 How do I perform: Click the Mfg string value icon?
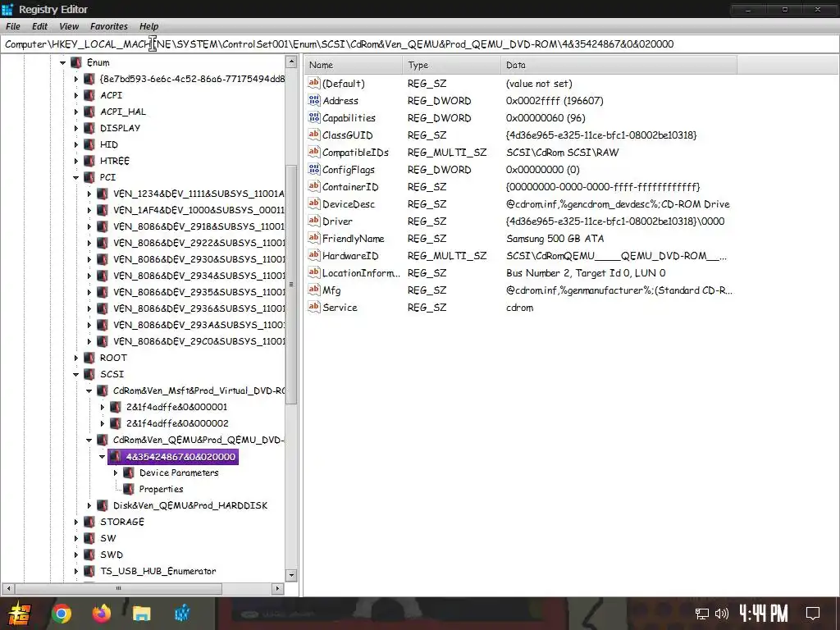314,290
